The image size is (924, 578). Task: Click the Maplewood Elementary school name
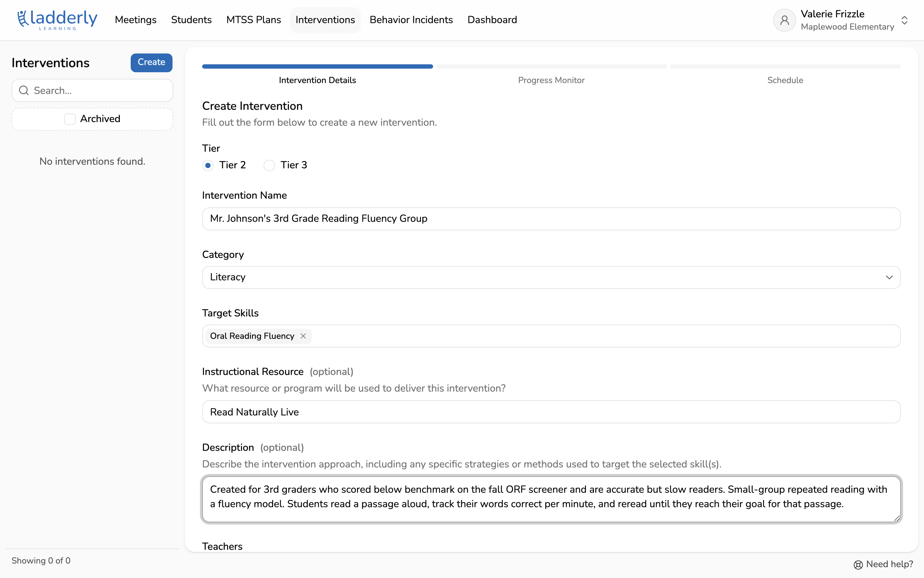point(847,27)
